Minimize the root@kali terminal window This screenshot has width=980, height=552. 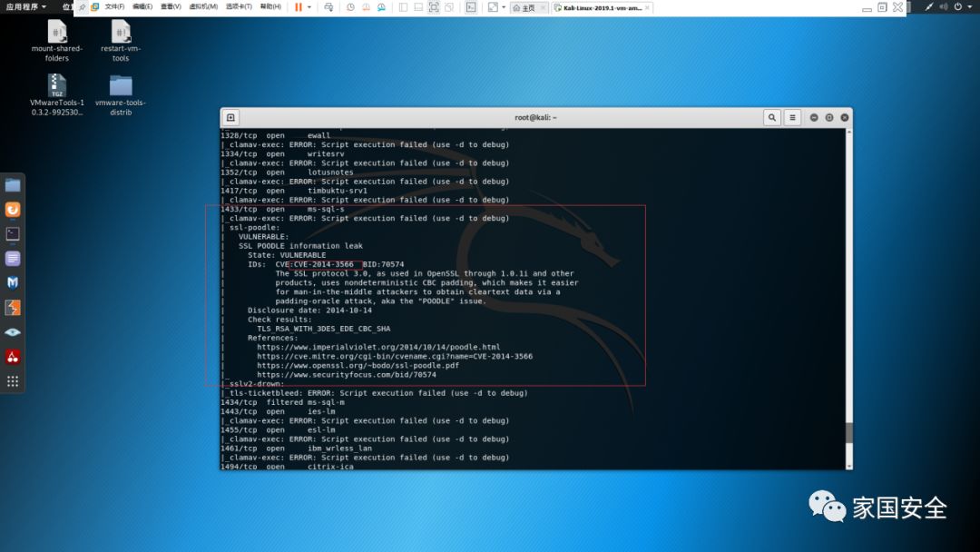[x=814, y=117]
